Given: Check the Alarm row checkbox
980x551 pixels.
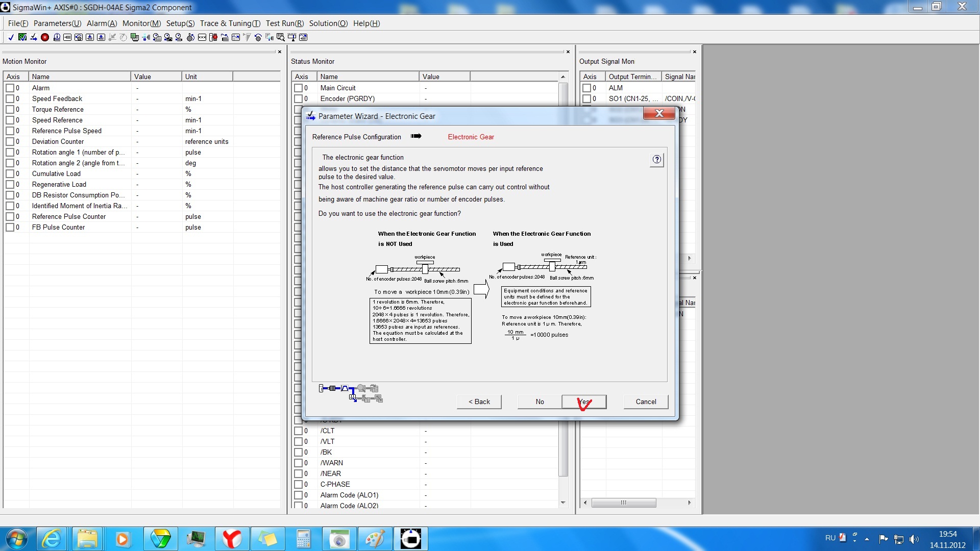Looking at the screenshot, I should pyautogui.click(x=10, y=88).
